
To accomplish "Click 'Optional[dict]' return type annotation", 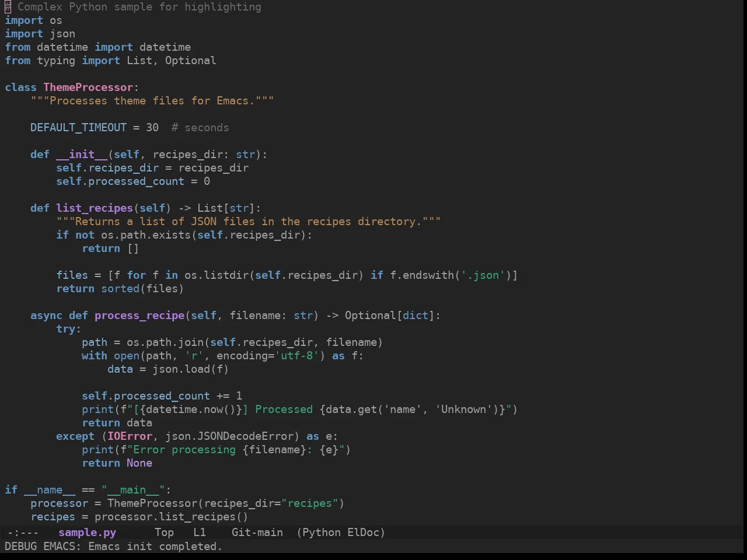I will tap(389, 316).
